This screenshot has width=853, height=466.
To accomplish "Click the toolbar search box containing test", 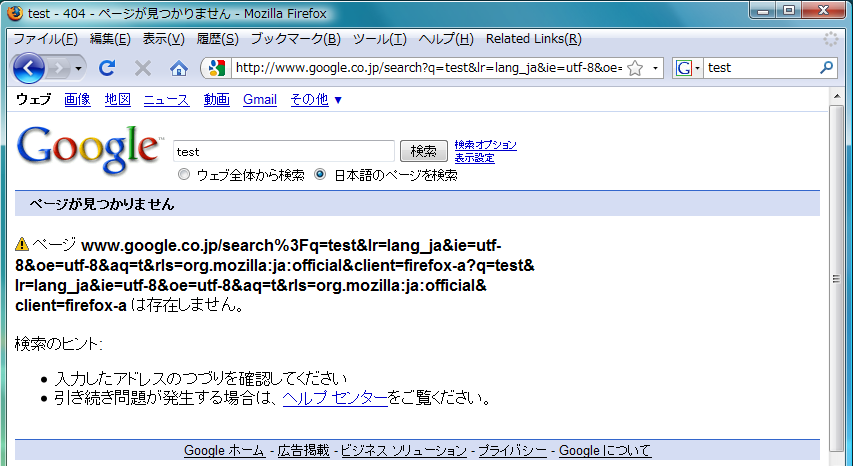I will [x=761, y=68].
